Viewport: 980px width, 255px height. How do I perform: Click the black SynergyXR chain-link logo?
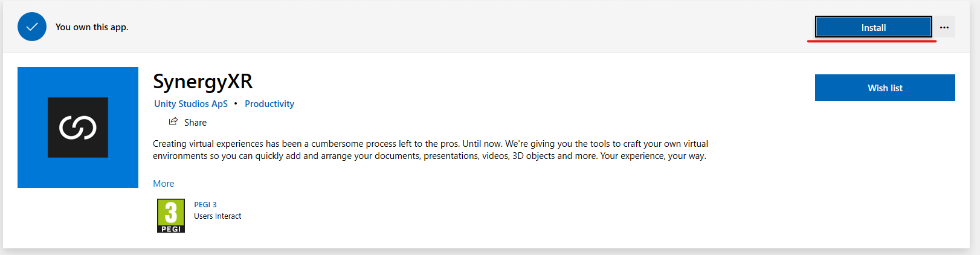[78, 127]
